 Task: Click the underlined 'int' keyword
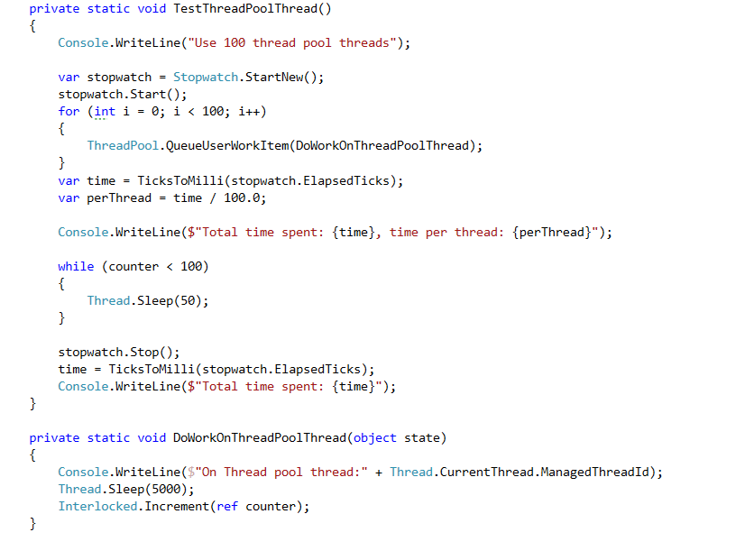click(105, 112)
